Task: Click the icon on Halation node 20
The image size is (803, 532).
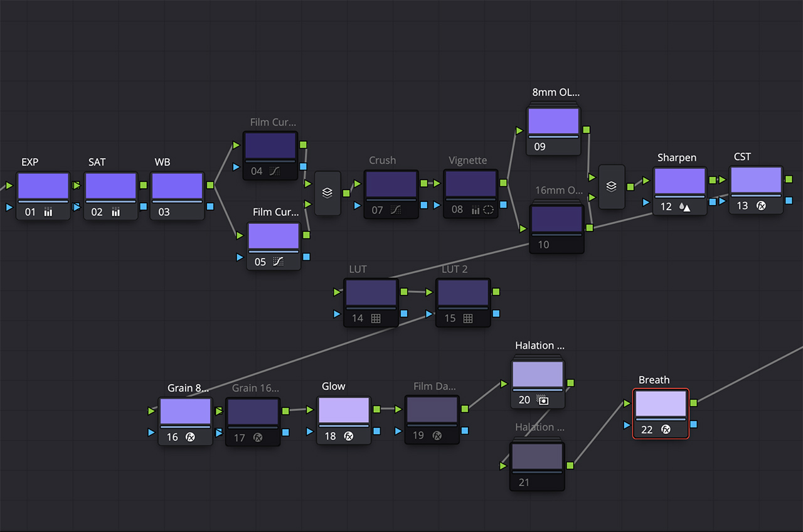Action: [x=543, y=400]
